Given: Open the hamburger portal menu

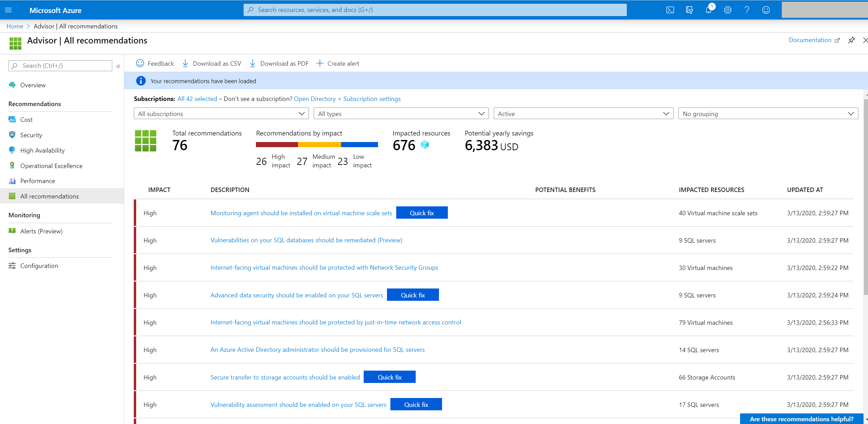Looking at the screenshot, I should [x=9, y=10].
